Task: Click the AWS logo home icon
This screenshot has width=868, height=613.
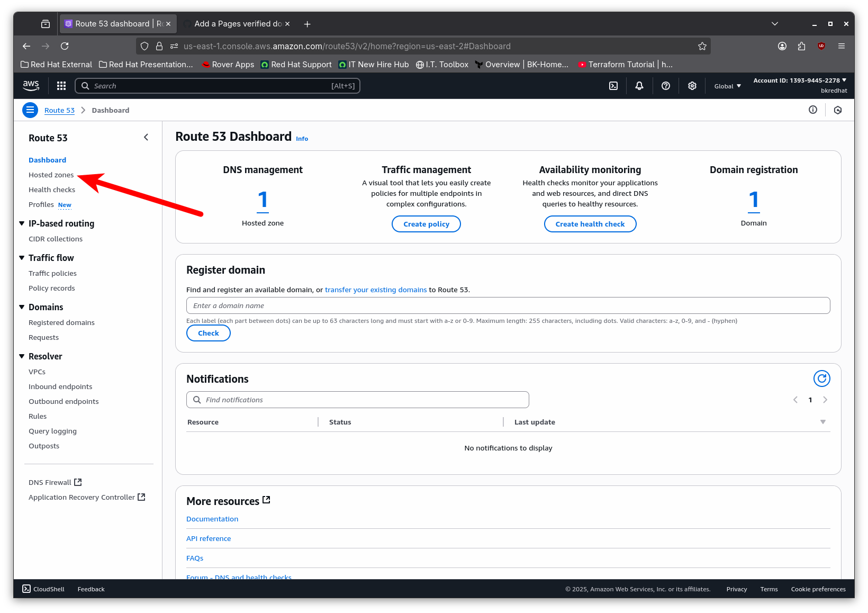Action: pos(31,85)
